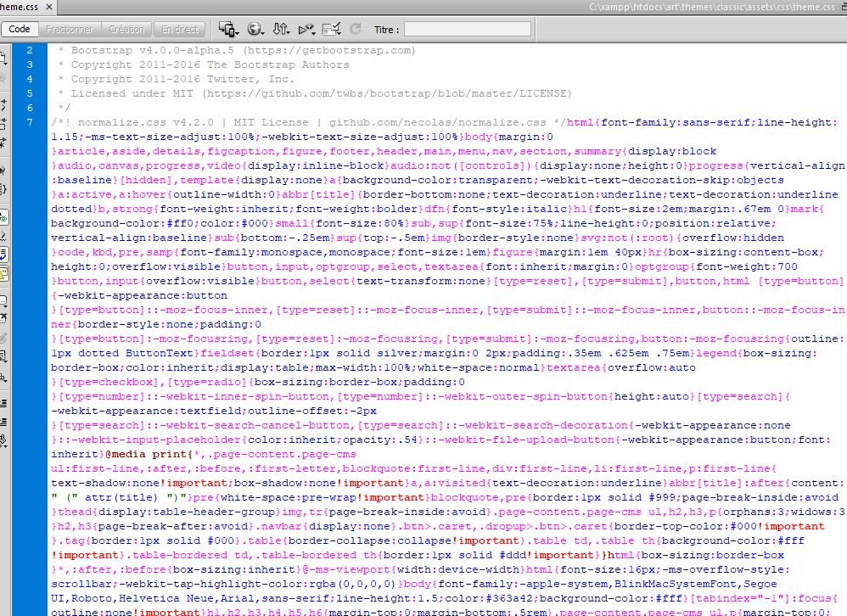
Task: Open Check Browser Compatibility icon menu
Action: [x=331, y=29]
